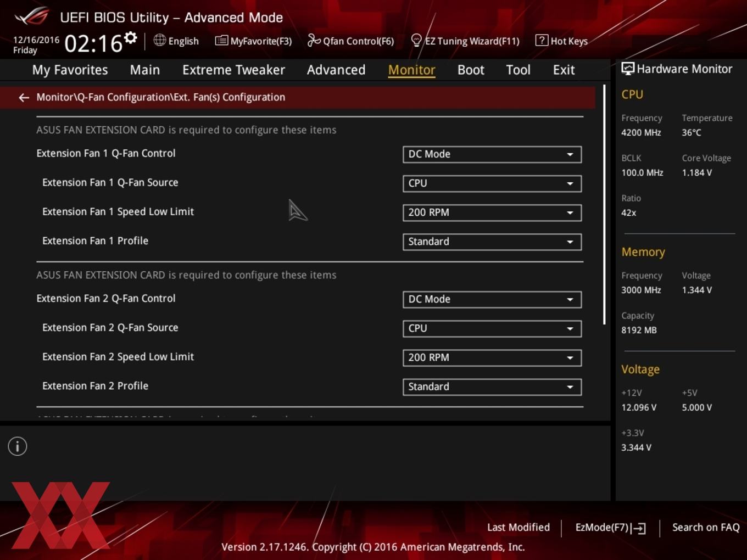
Task: Switch to Advanced tab
Action: pyautogui.click(x=336, y=70)
